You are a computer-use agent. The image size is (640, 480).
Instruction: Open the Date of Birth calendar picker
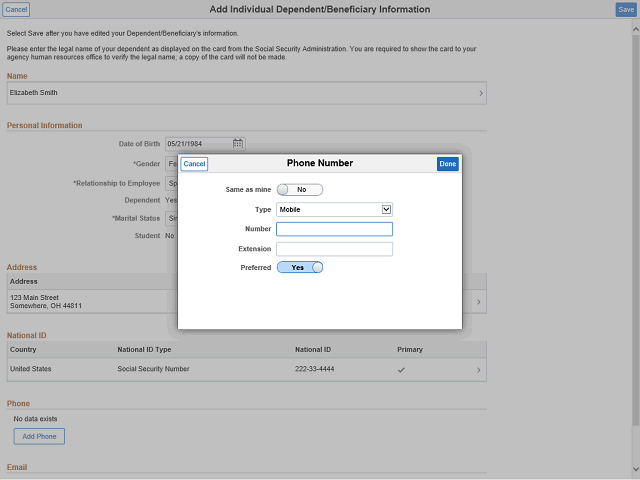[x=238, y=144]
